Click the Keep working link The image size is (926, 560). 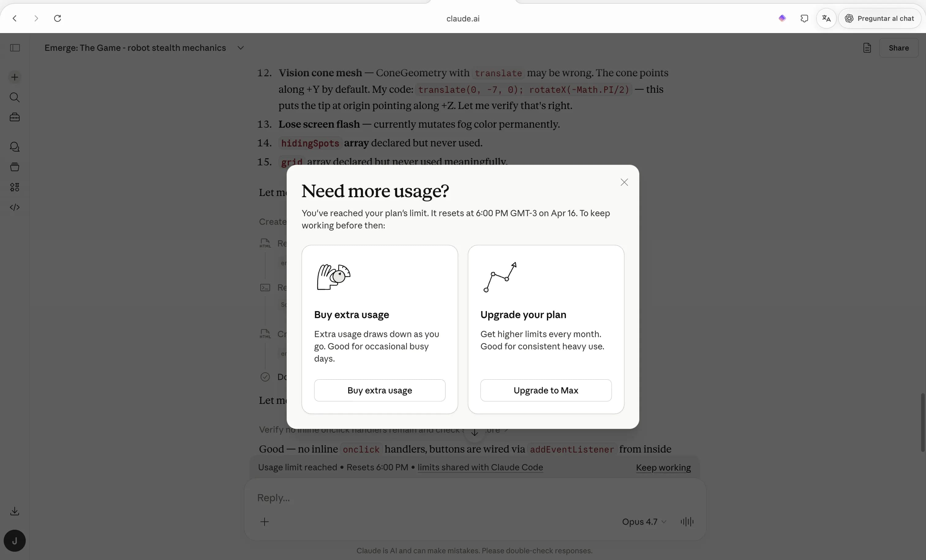[x=663, y=468]
